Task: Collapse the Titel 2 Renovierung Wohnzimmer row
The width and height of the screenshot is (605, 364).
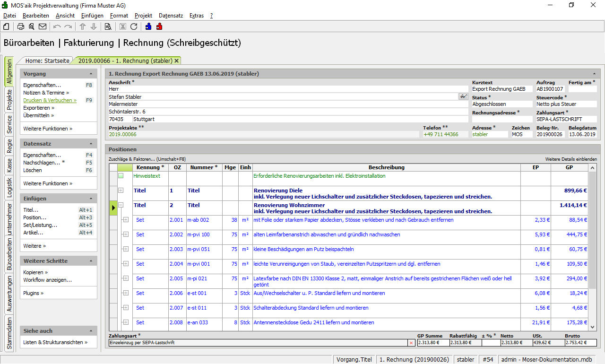Action: (x=121, y=205)
